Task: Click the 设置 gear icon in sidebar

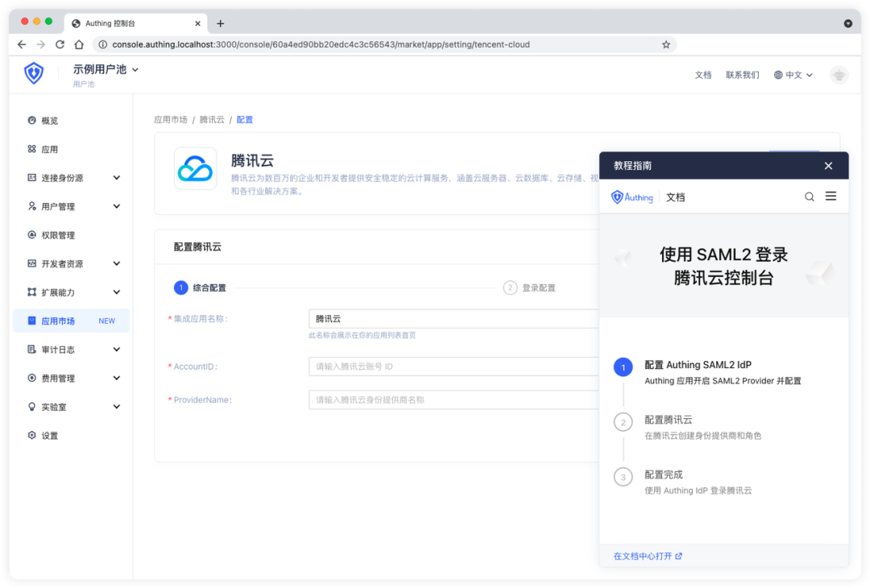Action: (x=31, y=435)
